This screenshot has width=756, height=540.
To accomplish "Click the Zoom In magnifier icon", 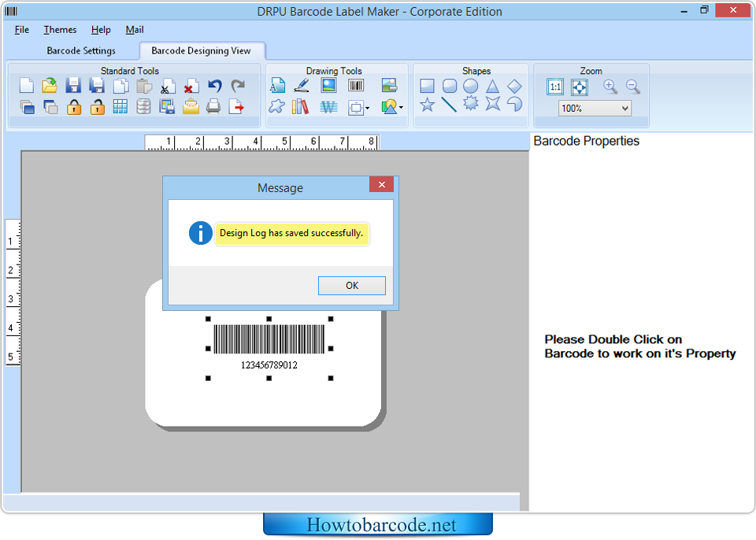I will coord(610,87).
